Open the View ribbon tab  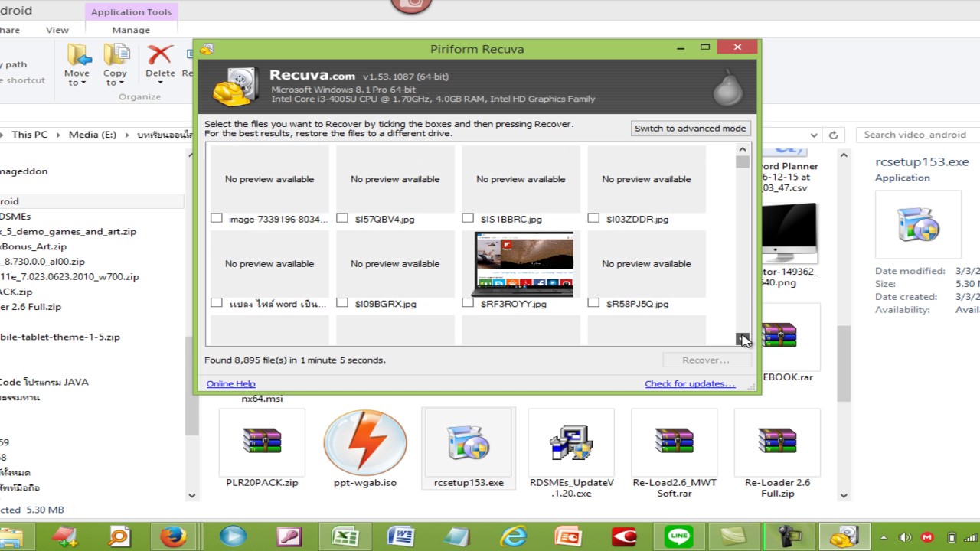57,30
